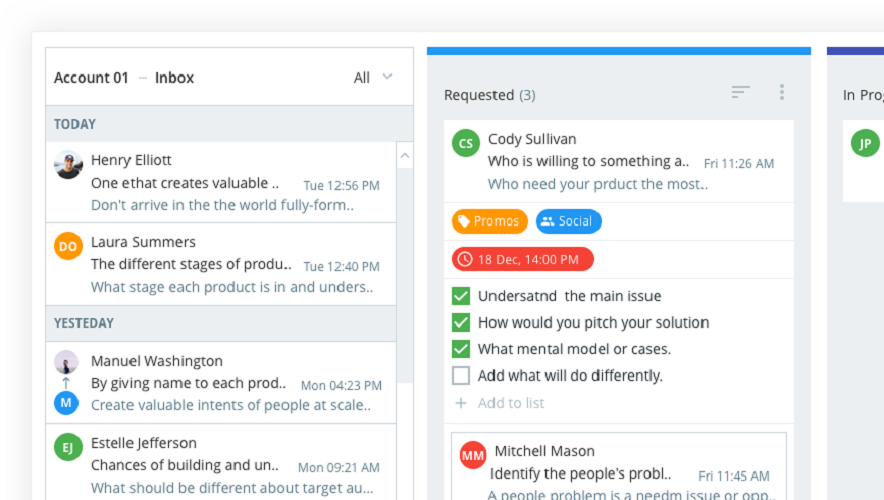Click the sort icon in Requested header
The image size is (884, 500).
(x=740, y=92)
